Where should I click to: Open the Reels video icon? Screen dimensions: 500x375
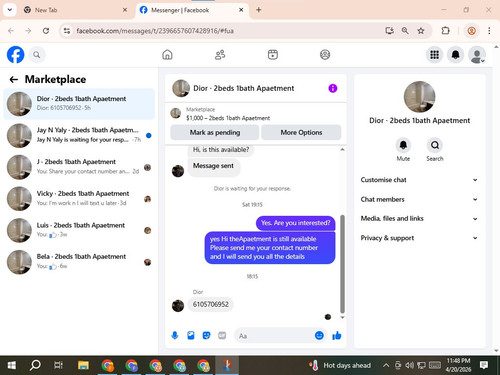[x=273, y=54]
